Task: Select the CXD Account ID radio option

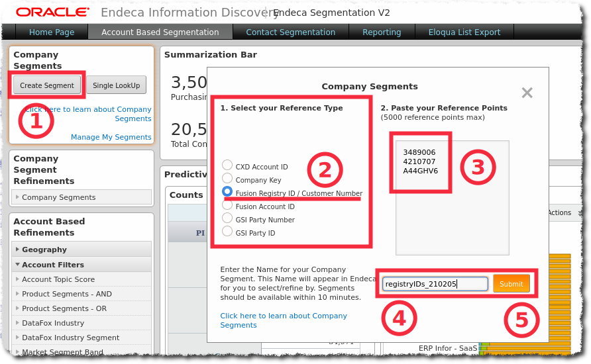Action: (x=227, y=165)
